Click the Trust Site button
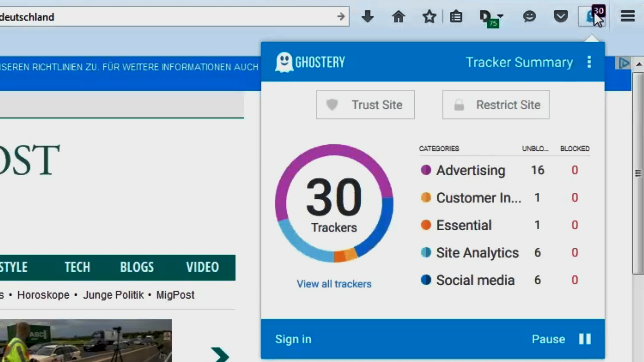Viewport: 644px width, 362px height. click(x=365, y=105)
